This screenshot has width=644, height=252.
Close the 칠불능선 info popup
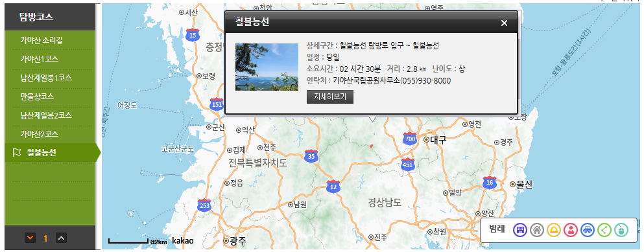505,23
